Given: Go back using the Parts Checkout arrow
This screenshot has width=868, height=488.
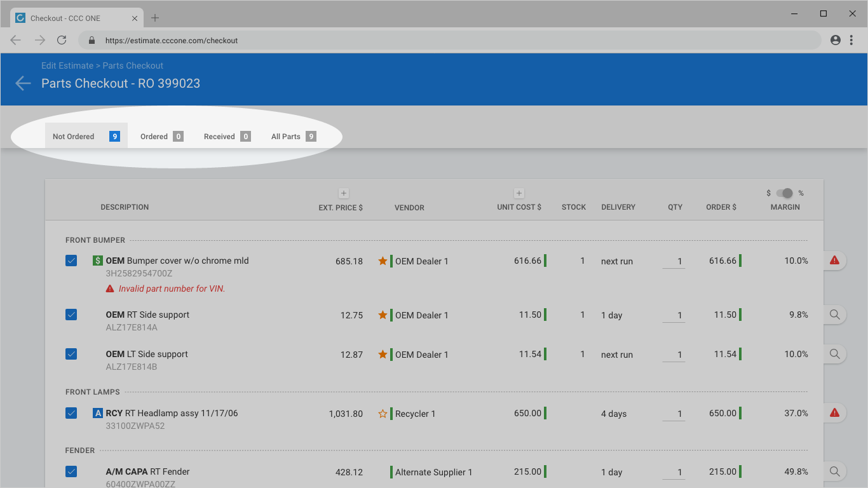Looking at the screenshot, I should 23,83.
